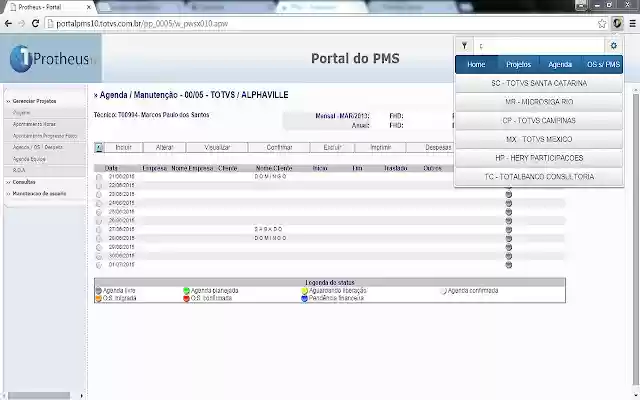Click the status icon in the 24/06/2015 row
The image size is (640, 400).
tap(509, 203)
